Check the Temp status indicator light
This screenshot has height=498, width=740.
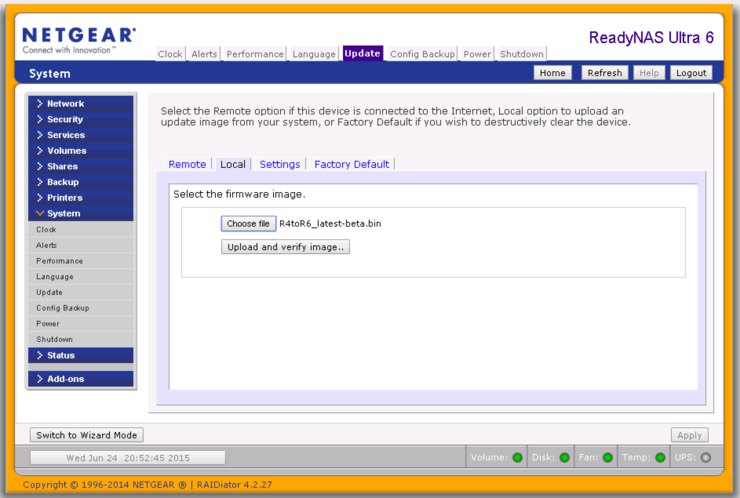660,457
